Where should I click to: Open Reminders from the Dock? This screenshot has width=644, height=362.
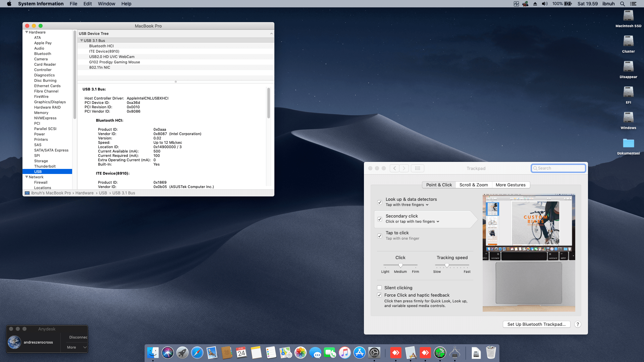(x=271, y=353)
